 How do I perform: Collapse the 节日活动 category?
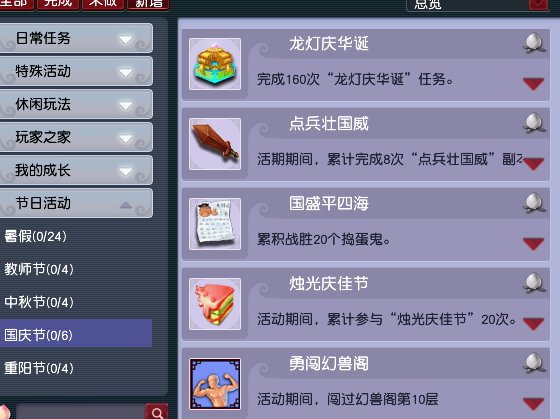[76, 203]
